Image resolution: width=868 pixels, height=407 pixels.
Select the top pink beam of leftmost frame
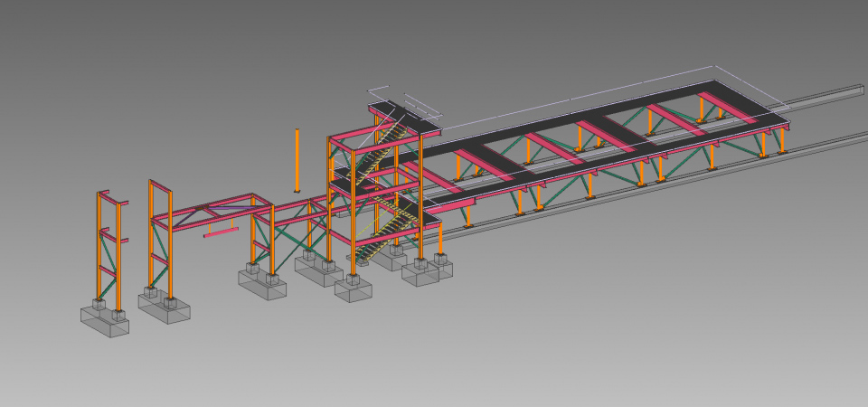tap(104, 196)
